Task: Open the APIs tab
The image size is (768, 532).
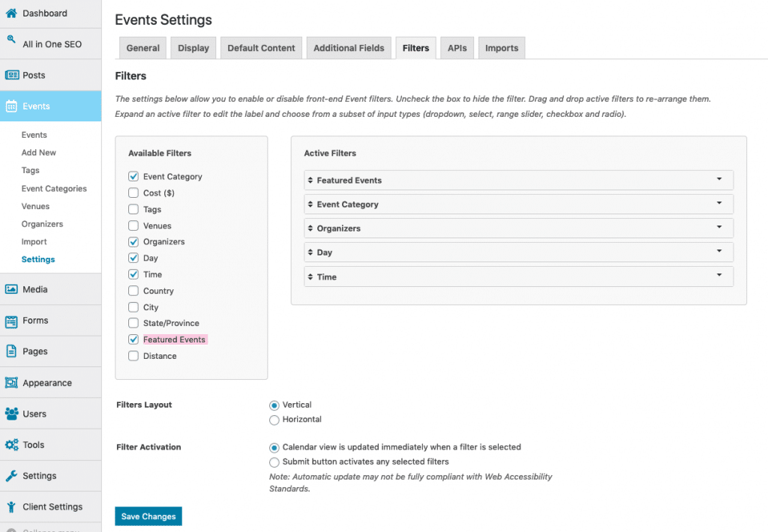Action: click(457, 48)
